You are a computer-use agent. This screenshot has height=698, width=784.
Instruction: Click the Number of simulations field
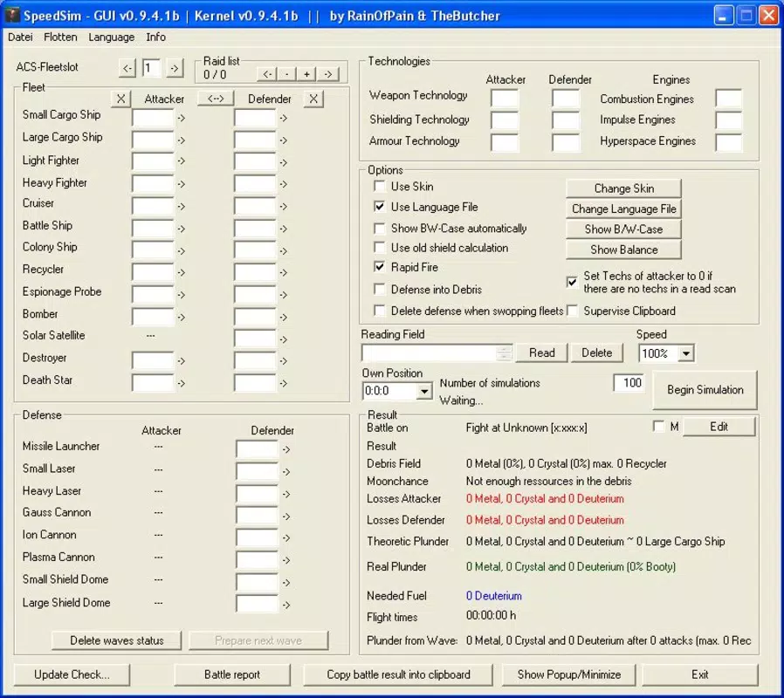(629, 383)
